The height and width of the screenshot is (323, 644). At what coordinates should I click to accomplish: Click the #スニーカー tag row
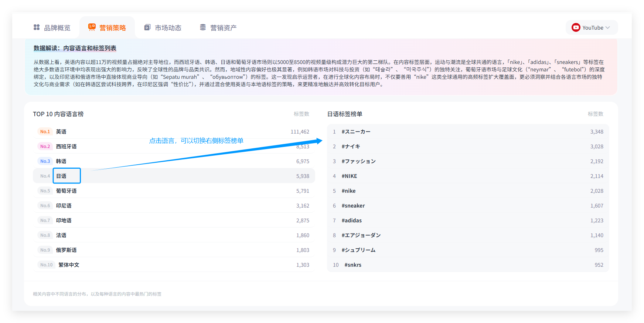[356, 132]
